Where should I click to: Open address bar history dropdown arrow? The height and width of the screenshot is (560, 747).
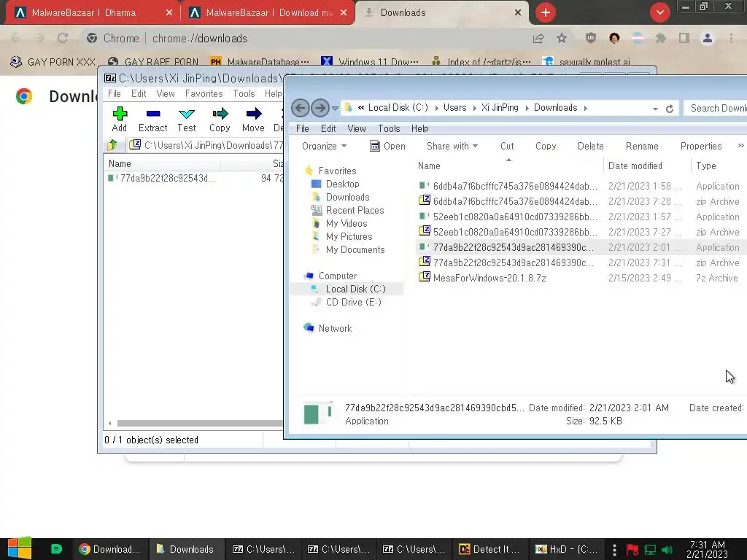[655, 109]
